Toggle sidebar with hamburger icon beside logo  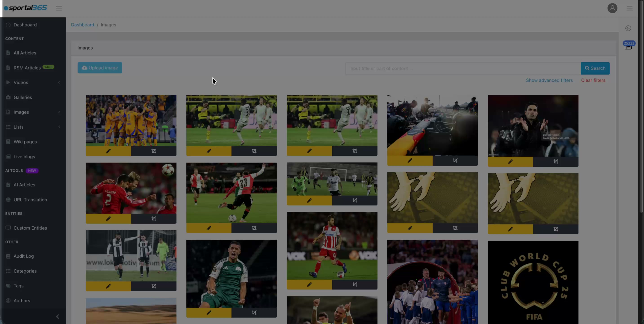tap(59, 8)
